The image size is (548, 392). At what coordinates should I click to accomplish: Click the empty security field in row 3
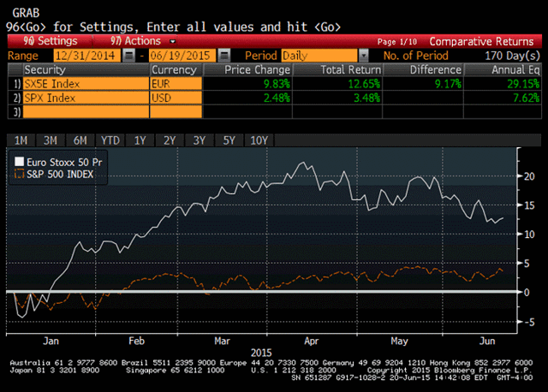coord(86,112)
